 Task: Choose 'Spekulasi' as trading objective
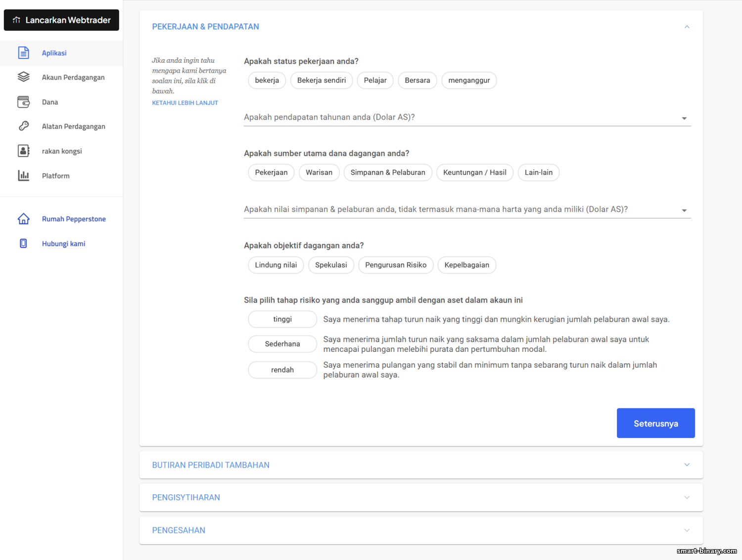(x=331, y=265)
